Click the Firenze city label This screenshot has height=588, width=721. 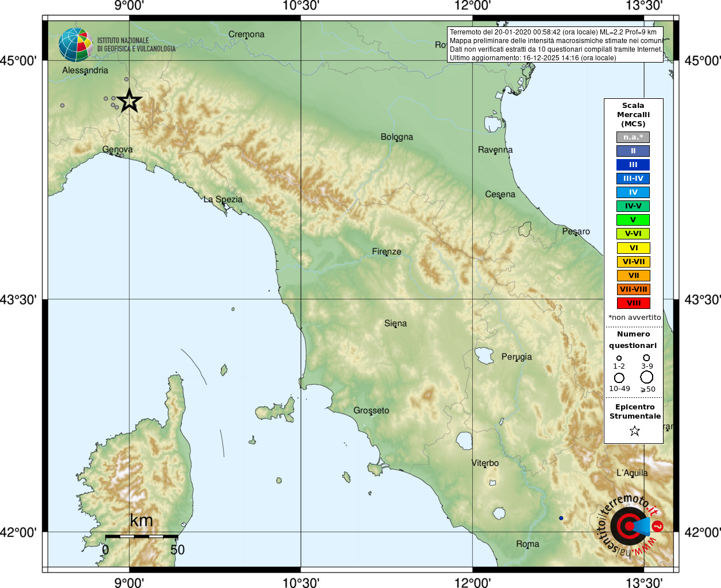pos(387,252)
